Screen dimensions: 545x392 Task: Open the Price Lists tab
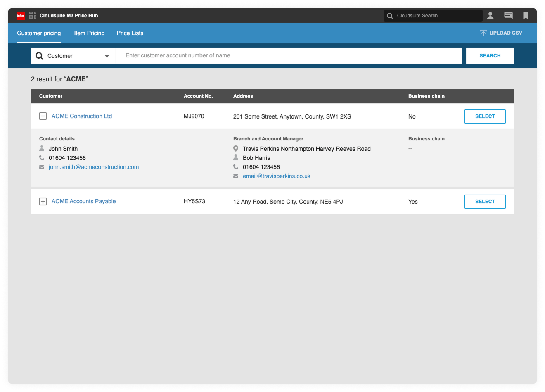click(130, 33)
